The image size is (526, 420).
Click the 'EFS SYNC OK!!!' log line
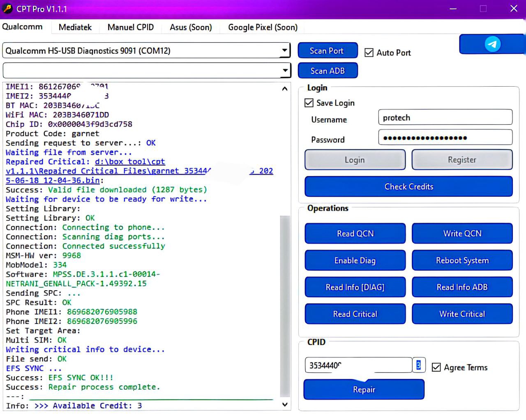point(60,378)
